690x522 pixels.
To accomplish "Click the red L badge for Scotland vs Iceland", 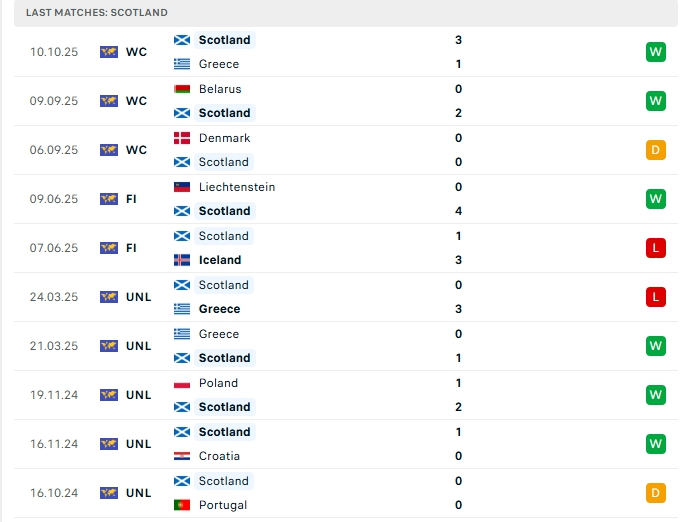I will (x=655, y=248).
